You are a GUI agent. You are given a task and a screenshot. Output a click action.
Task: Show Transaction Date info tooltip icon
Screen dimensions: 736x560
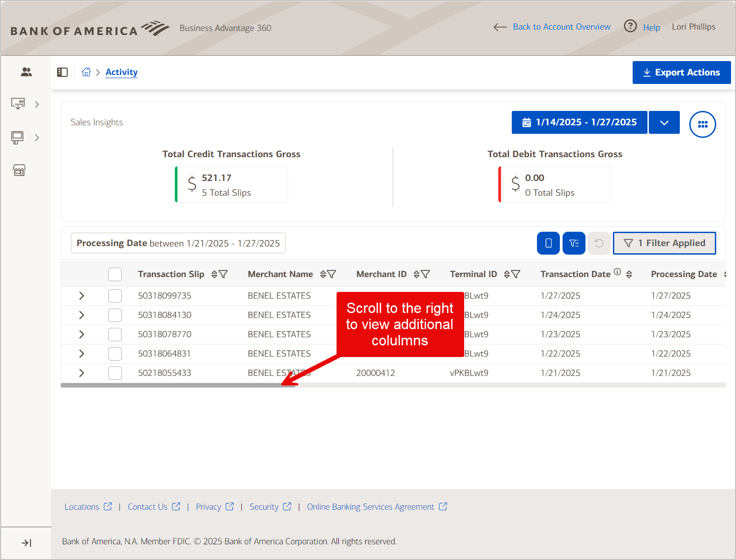[617, 271]
